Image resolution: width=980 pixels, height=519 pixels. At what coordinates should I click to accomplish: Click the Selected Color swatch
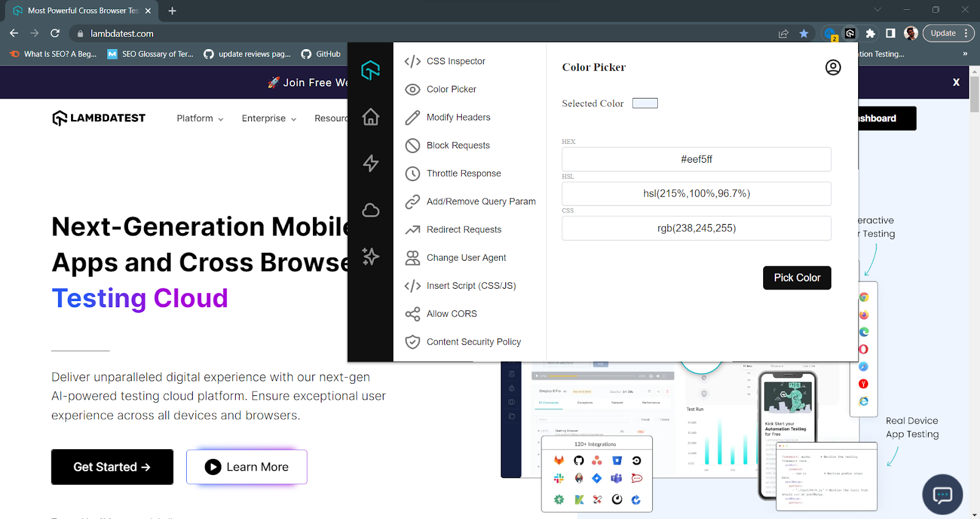point(645,103)
